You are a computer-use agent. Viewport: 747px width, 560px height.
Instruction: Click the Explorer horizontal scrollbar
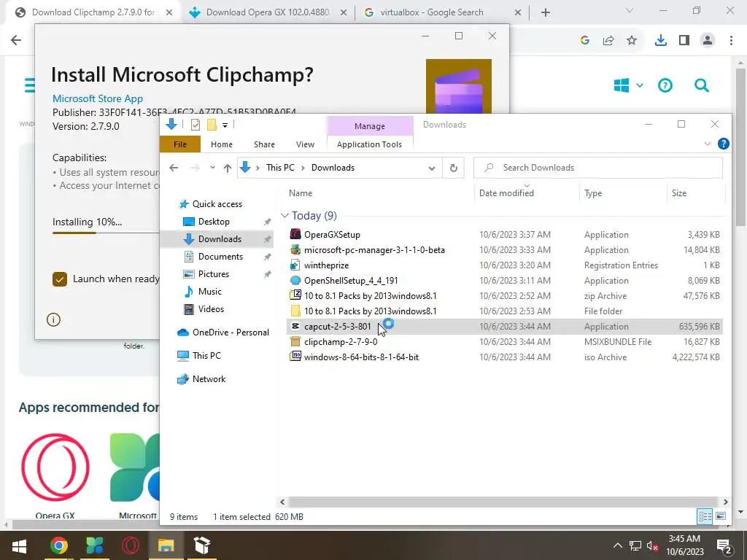(x=503, y=502)
